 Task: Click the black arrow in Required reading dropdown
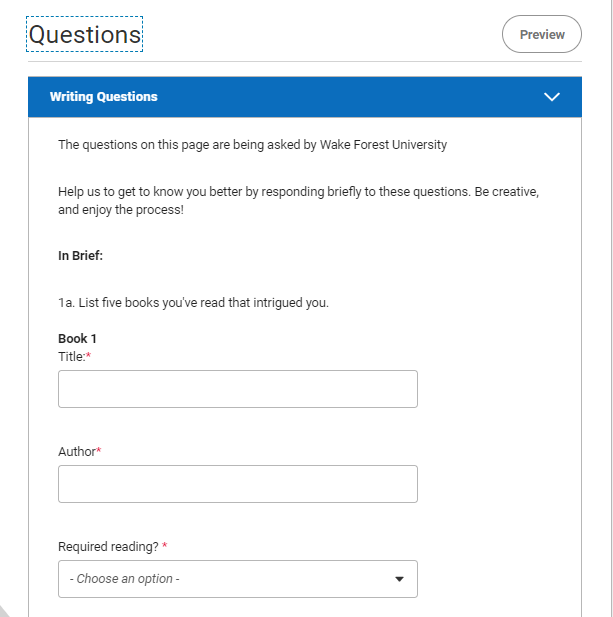pyautogui.click(x=399, y=579)
